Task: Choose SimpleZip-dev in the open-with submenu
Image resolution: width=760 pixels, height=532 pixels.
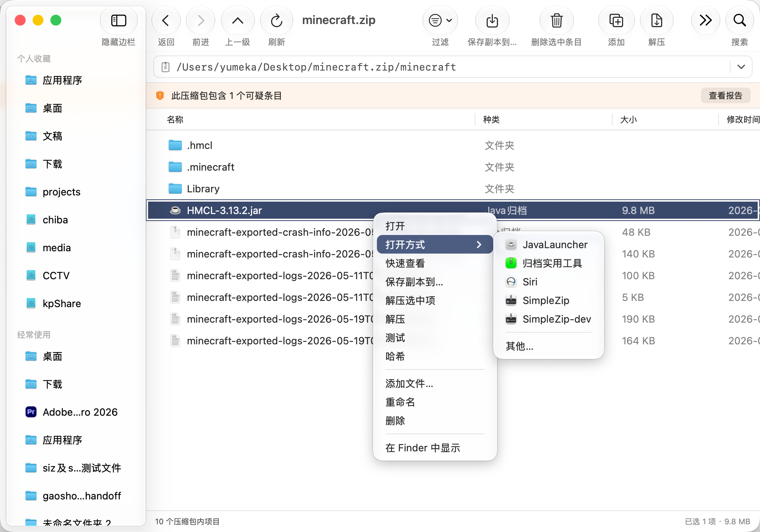Action: [x=548, y=319]
